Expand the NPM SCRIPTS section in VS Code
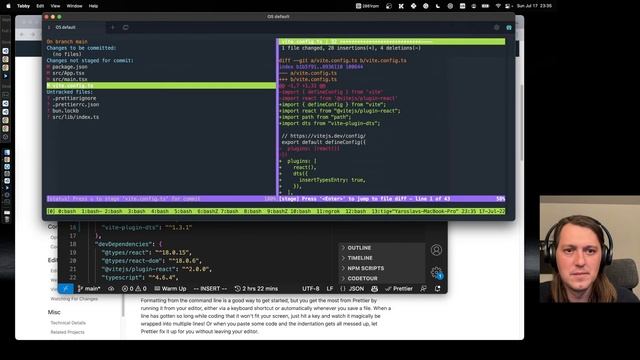 tap(381, 268)
